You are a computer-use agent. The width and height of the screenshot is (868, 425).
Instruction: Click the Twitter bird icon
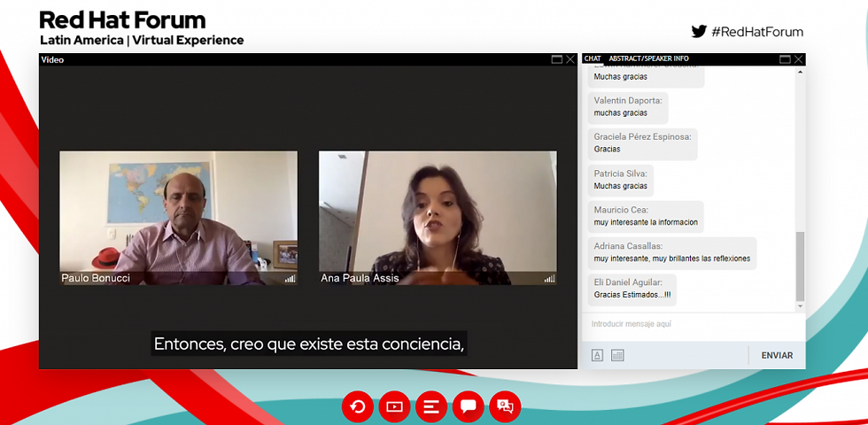699,32
